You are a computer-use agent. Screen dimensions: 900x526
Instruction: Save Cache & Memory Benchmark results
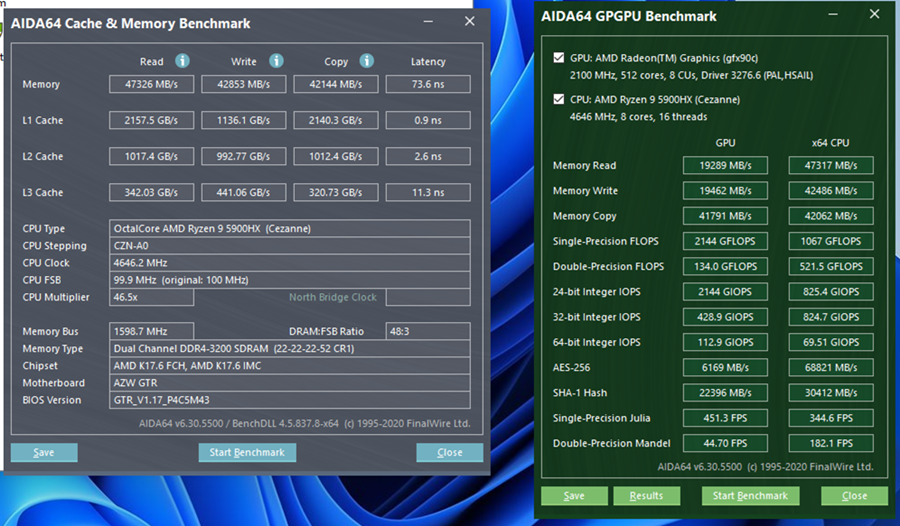tap(44, 452)
